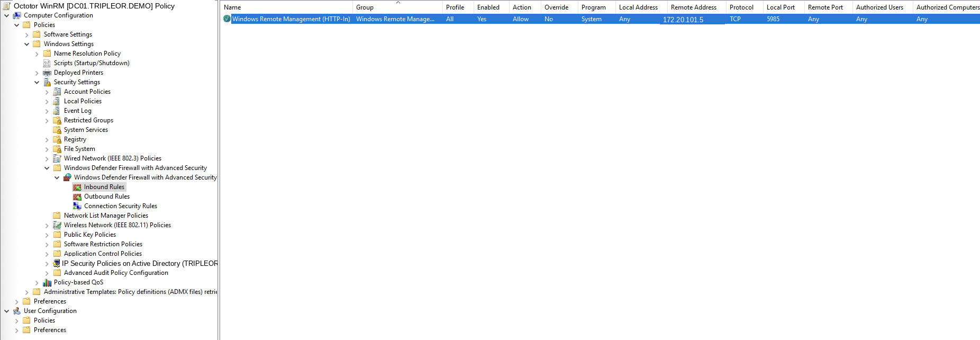Screen dimensions: 980x340
Task: Collapse the Computer Configuration node
Action: tap(6, 16)
